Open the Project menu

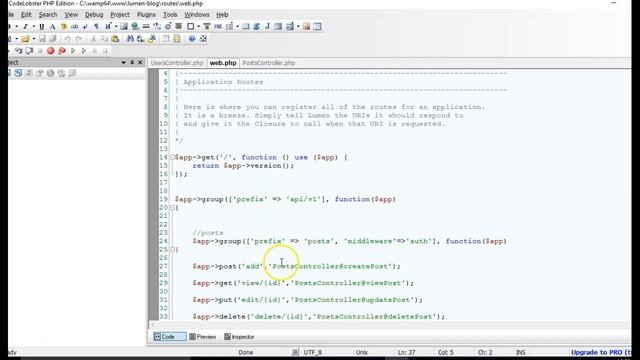[x=120, y=15]
